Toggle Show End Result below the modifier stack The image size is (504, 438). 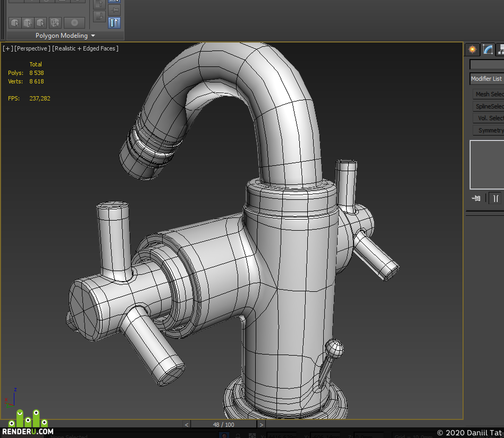click(495, 198)
